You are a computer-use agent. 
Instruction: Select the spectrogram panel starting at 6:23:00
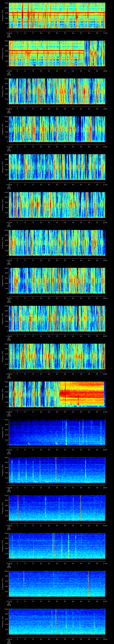click(57, 281)
